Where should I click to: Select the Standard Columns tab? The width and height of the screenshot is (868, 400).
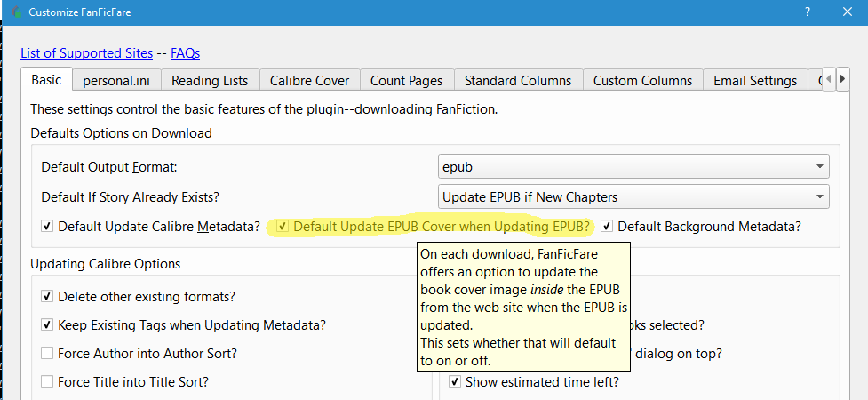(518, 81)
